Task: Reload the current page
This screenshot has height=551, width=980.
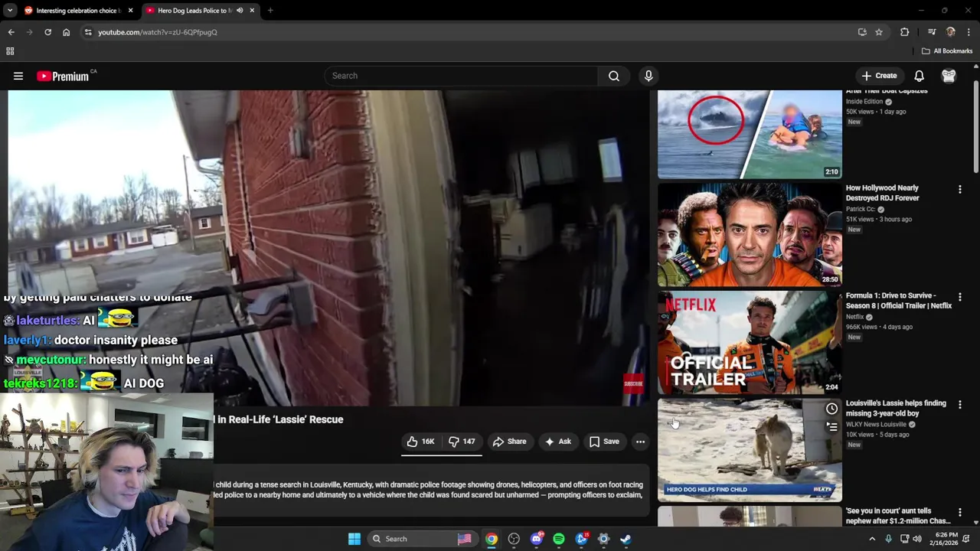Action: pos(47,32)
